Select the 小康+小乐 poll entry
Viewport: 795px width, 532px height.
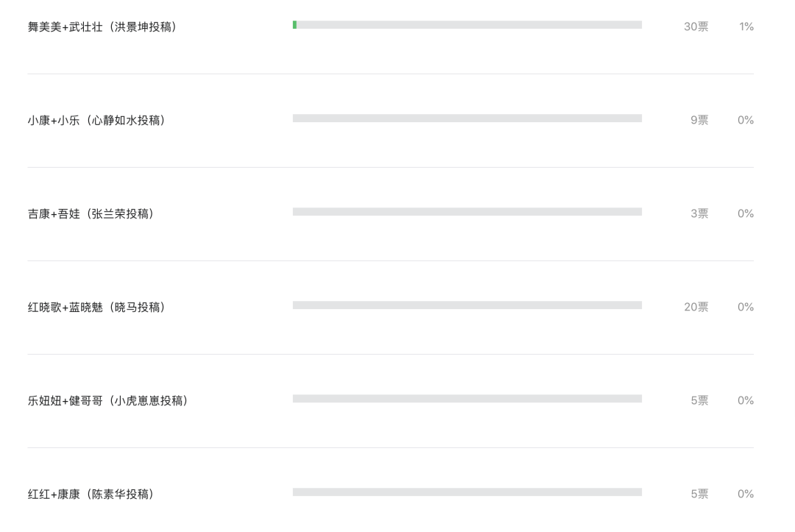click(97, 121)
